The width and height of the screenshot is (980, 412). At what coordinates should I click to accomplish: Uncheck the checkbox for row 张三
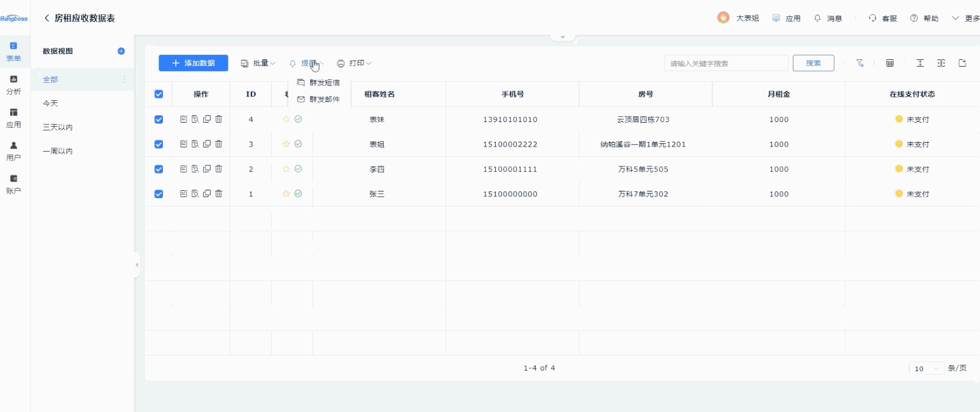point(159,194)
